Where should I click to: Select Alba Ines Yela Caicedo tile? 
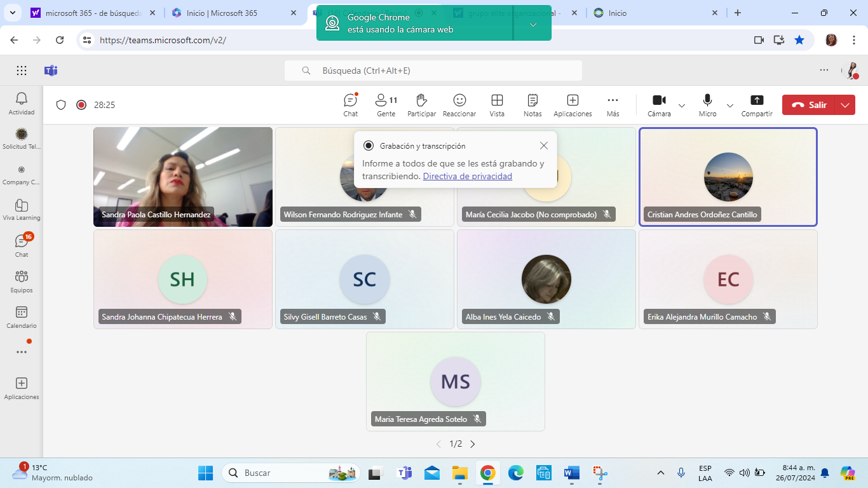tap(546, 279)
